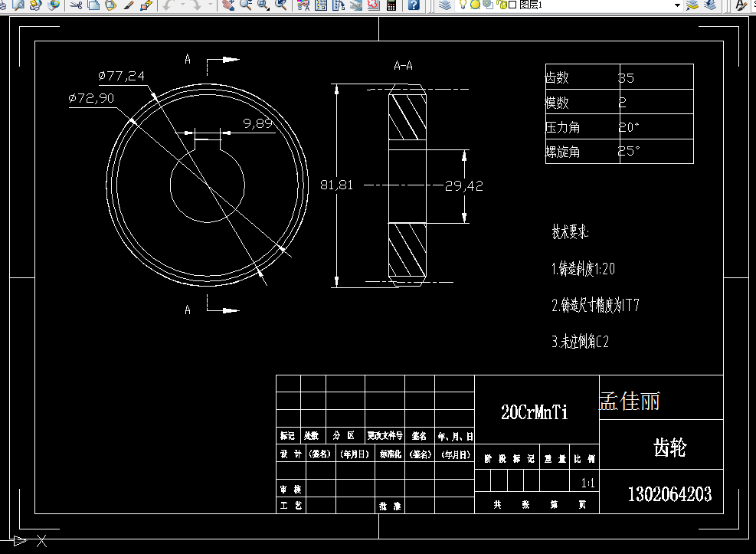This screenshot has height=554, width=756.
Task: Toggle layer freeze sun icon
Action: point(475,5)
